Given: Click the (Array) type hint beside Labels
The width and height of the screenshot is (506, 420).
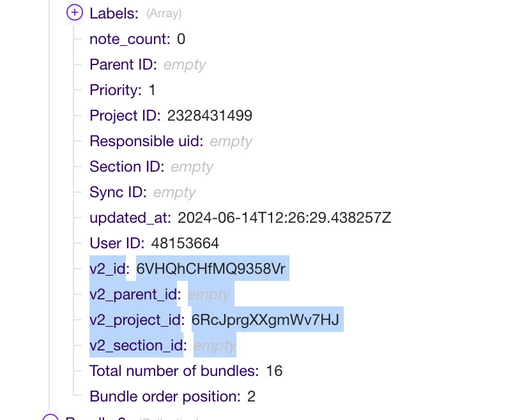Looking at the screenshot, I should 164,13.
